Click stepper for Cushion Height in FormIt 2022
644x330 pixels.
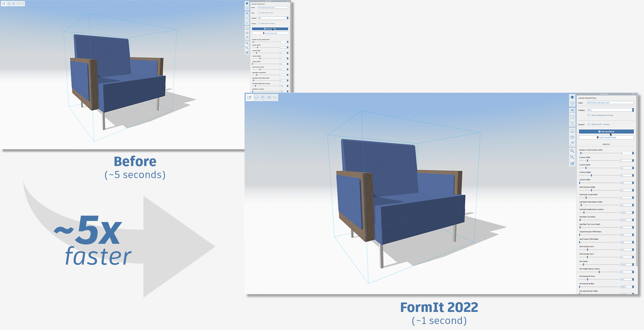[633, 175]
